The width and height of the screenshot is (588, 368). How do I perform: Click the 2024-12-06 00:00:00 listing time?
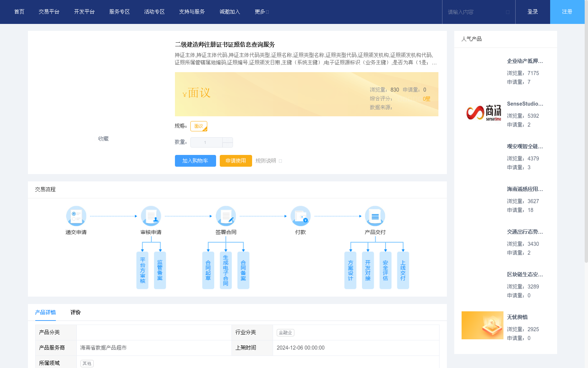tap(301, 348)
